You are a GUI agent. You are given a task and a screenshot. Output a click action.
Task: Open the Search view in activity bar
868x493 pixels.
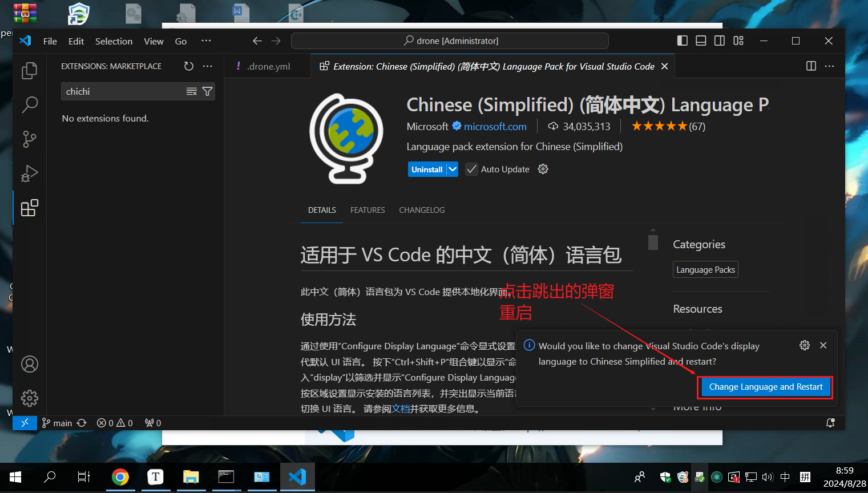click(x=29, y=104)
